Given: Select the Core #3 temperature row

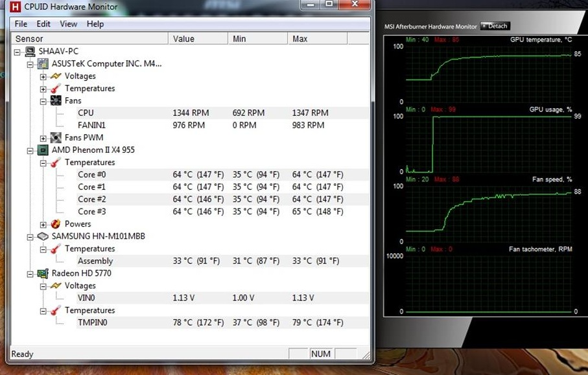Looking at the screenshot, I should pos(223,212).
